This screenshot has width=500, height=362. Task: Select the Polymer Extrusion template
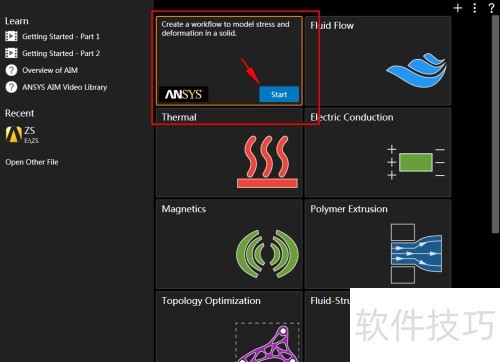pyautogui.click(x=378, y=244)
